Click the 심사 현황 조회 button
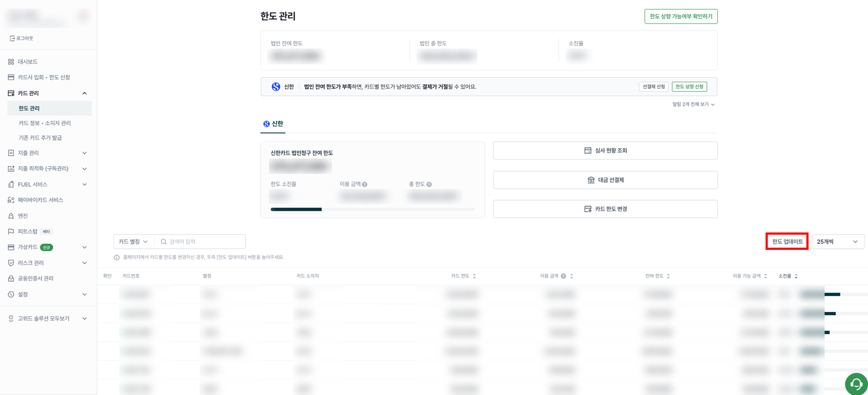The image size is (868, 395). pos(605,150)
